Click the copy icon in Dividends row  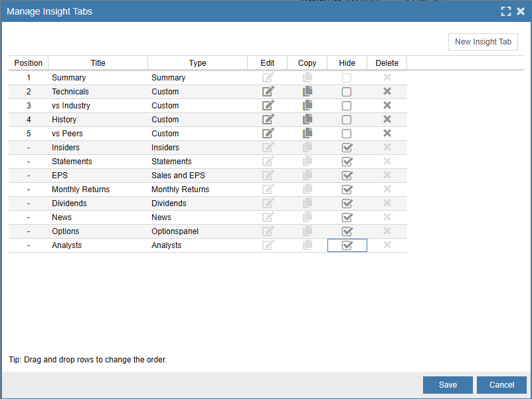(308, 203)
